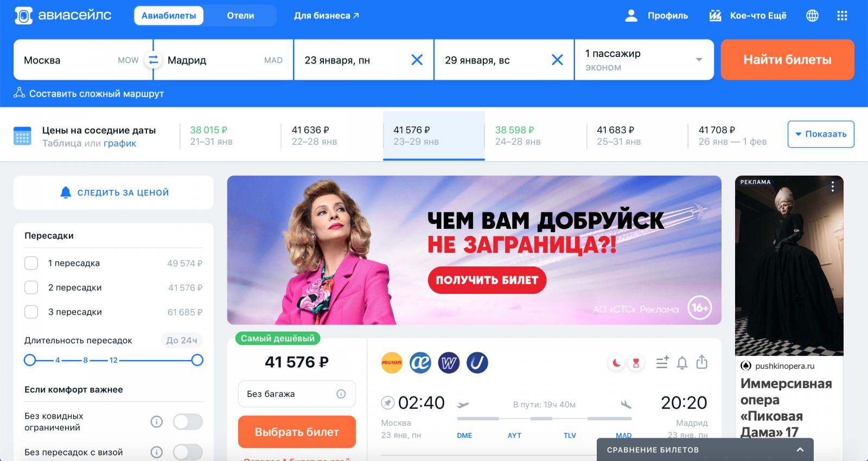
Task: Click the AYT layover airport code
Action: pos(514,436)
